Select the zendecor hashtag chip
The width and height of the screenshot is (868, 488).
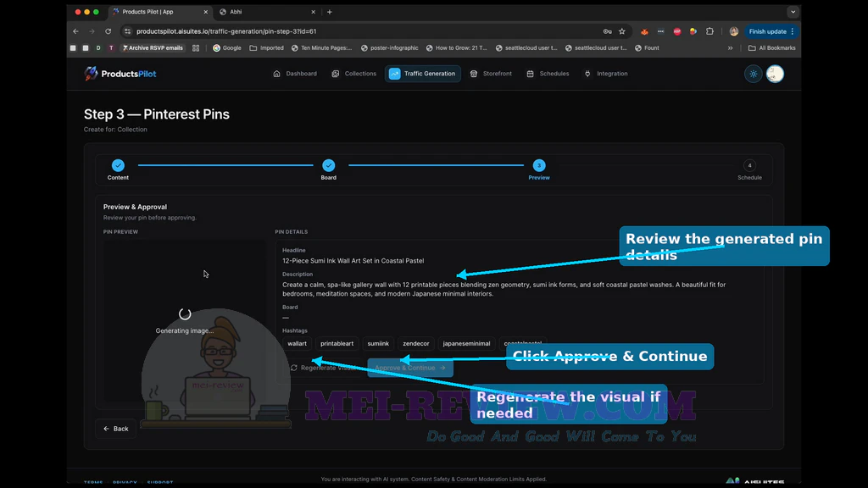point(415,344)
